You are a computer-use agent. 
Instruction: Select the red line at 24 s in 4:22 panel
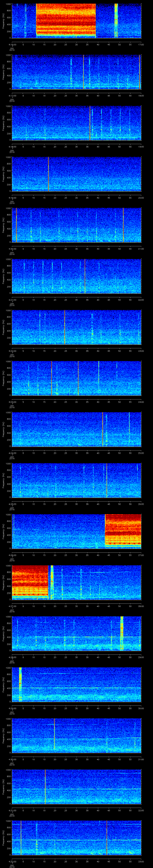tap(65, 327)
